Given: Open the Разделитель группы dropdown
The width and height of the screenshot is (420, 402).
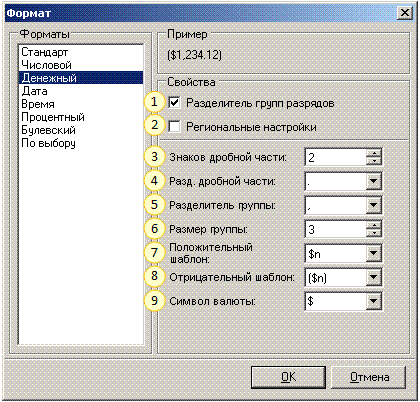Looking at the screenshot, I should [x=374, y=205].
